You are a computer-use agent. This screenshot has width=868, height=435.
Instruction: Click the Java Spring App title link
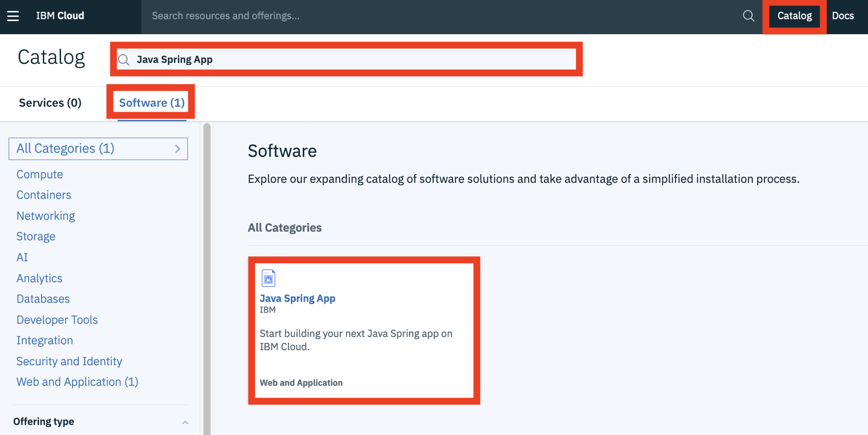[x=298, y=298]
